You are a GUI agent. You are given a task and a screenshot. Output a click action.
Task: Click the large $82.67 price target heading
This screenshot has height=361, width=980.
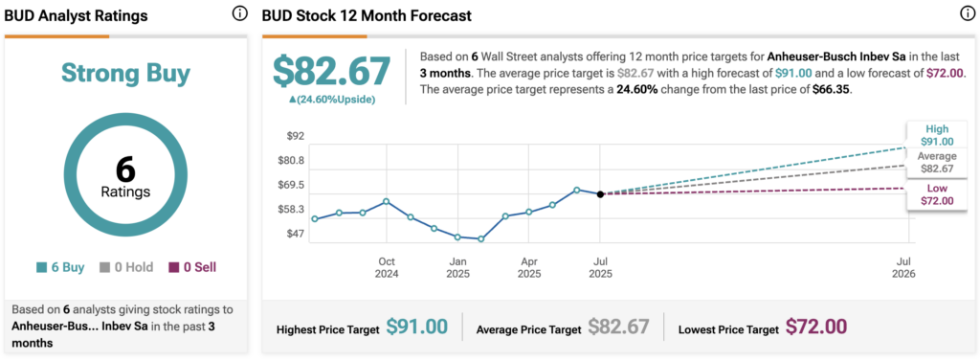(x=331, y=71)
